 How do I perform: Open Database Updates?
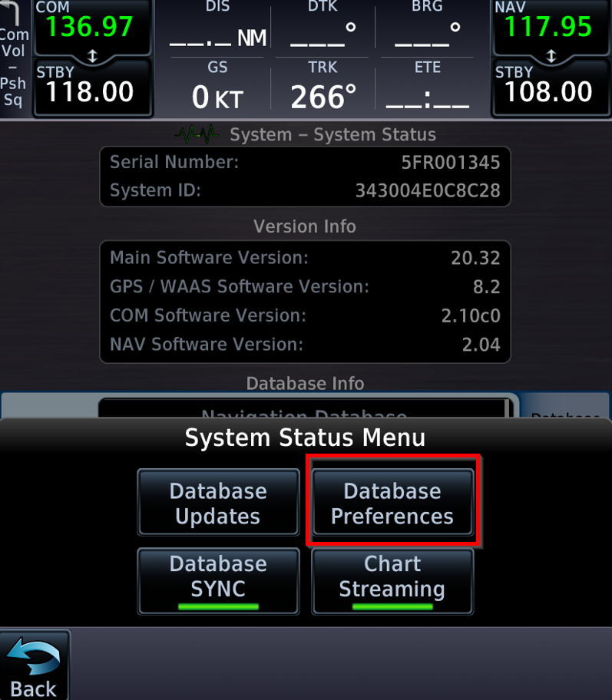pos(218,502)
